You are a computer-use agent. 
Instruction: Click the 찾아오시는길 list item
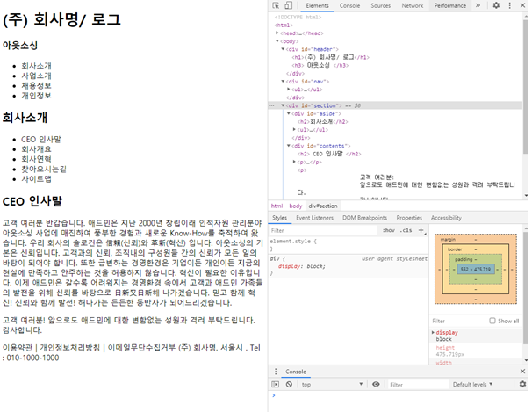coord(44,169)
